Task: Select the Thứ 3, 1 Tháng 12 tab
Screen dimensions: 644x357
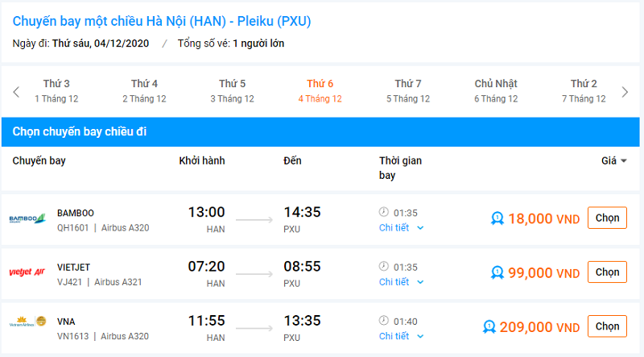Action: click(x=56, y=91)
